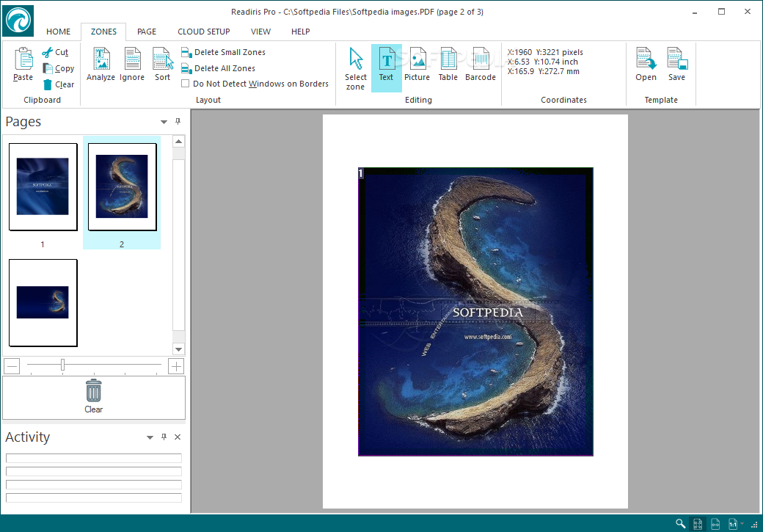This screenshot has height=532, width=763.
Task: Click the Pages panel title
Action: (23, 122)
